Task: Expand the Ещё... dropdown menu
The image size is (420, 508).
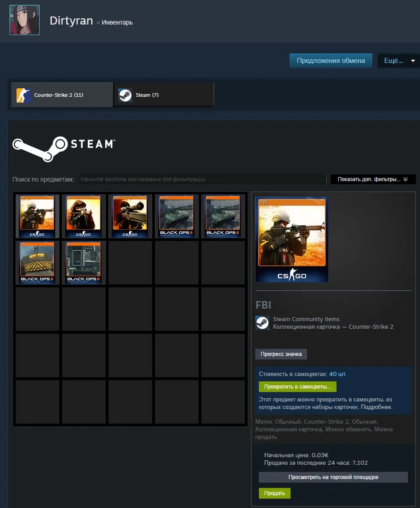Action: click(x=399, y=61)
